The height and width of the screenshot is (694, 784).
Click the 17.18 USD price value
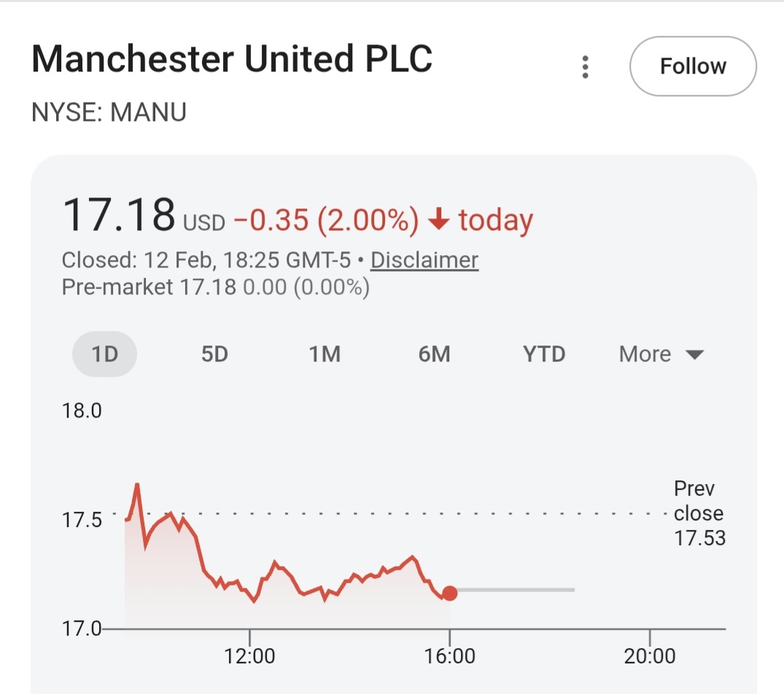119,215
